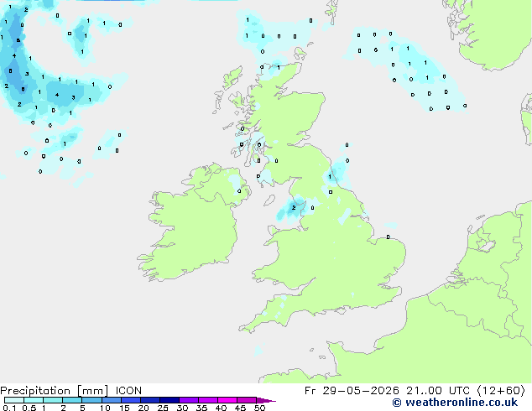The width and height of the screenshot is (532, 411).
Task: Click the 0.1–0.5 mm legend color box
Action: tap(14, 400)
